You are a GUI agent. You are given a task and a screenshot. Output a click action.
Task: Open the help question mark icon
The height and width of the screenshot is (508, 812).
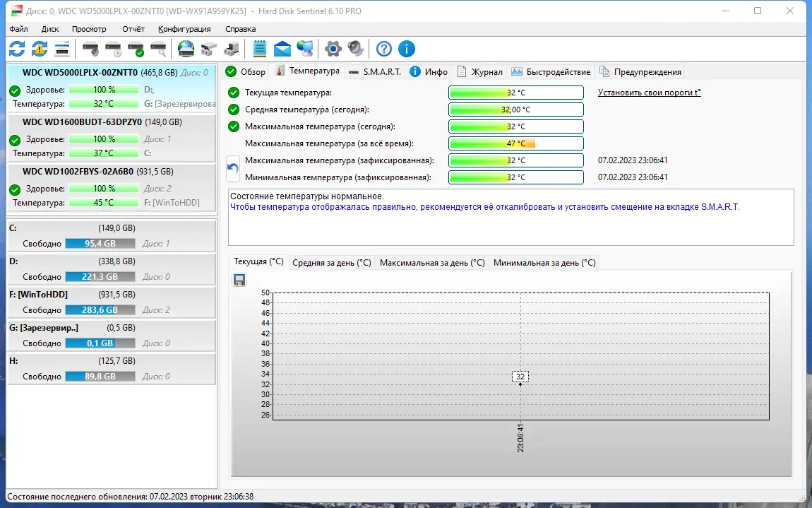tap(383, 49)
